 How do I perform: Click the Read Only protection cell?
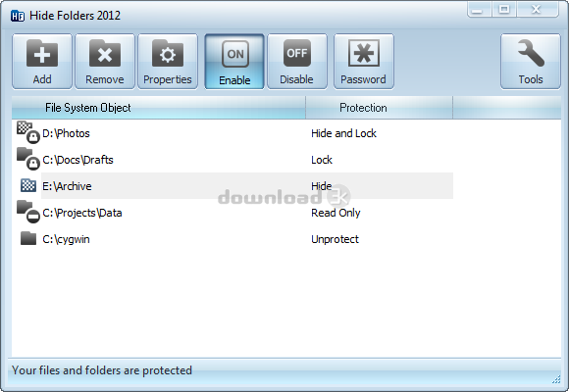click(x=336, y=213)
